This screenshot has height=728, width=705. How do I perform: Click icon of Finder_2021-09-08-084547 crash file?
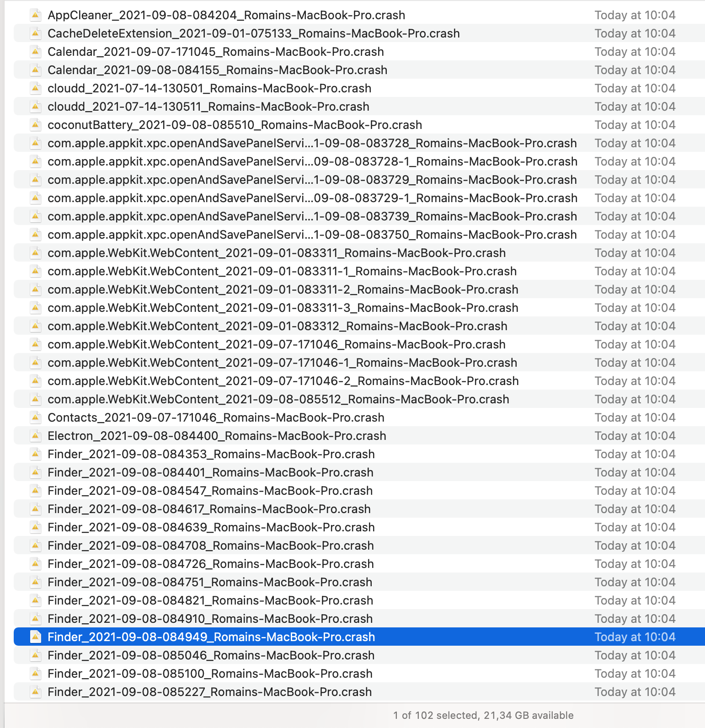35,491
